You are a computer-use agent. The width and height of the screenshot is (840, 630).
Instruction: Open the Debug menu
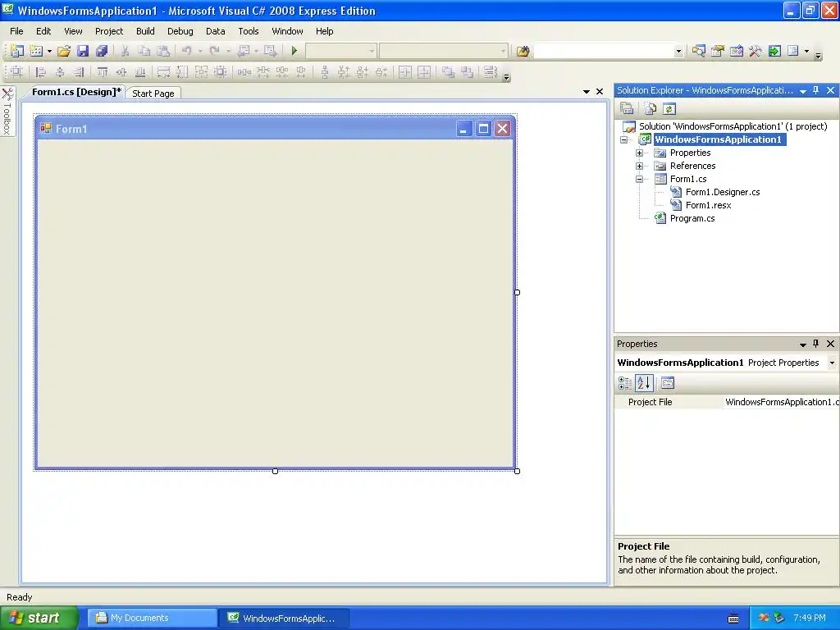(180, 31)
